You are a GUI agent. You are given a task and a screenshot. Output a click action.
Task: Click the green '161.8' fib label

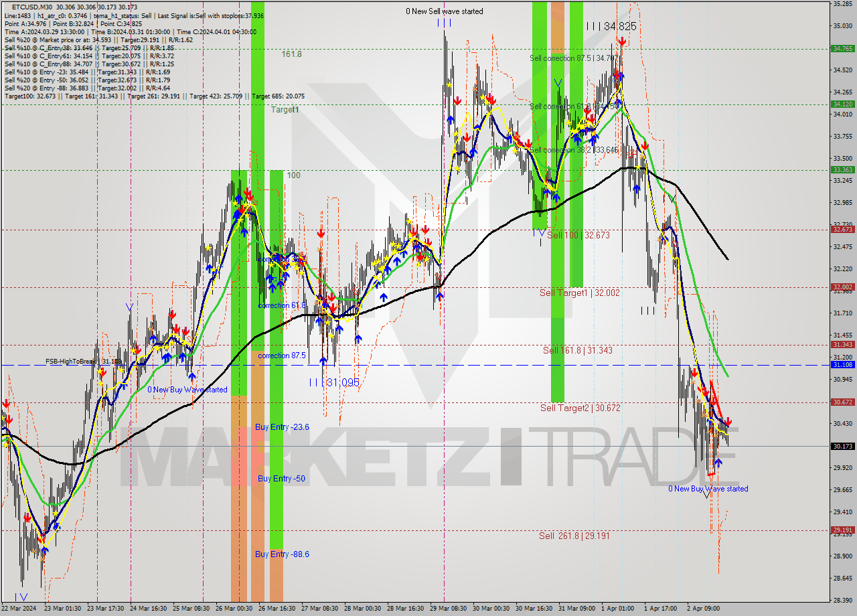(x=291, y=54)
